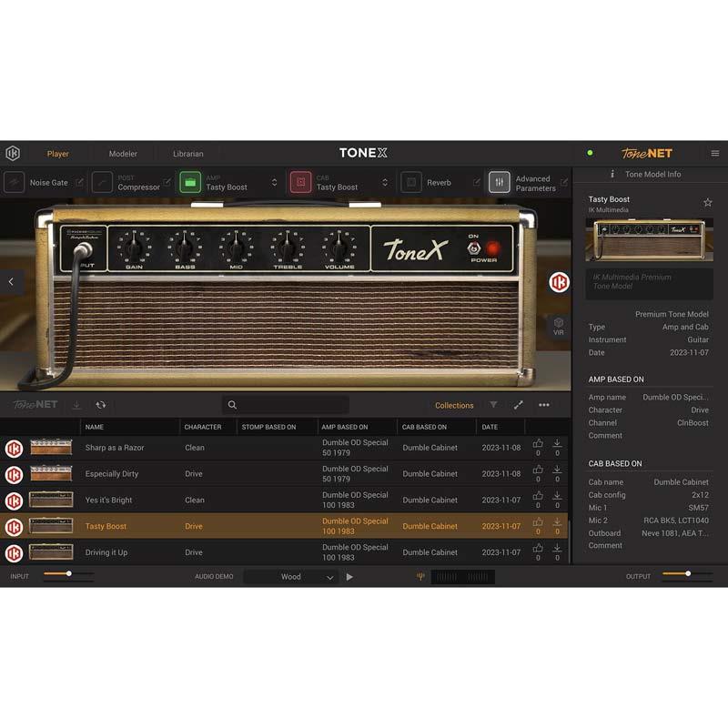Viewport: 728px width, 728px height.
Task: Enable the Compressor power button
Action: (x=102, y=182)
